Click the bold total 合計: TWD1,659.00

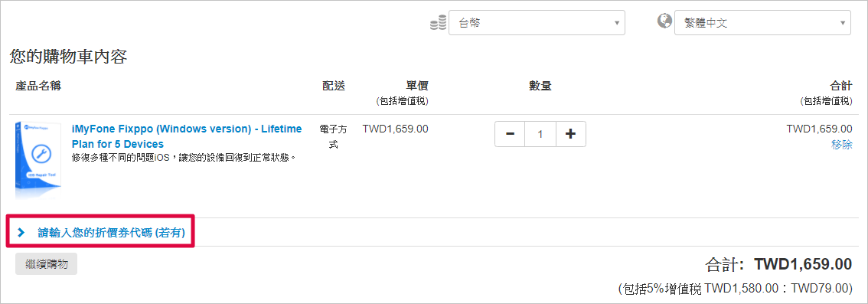tap(778, 264)
